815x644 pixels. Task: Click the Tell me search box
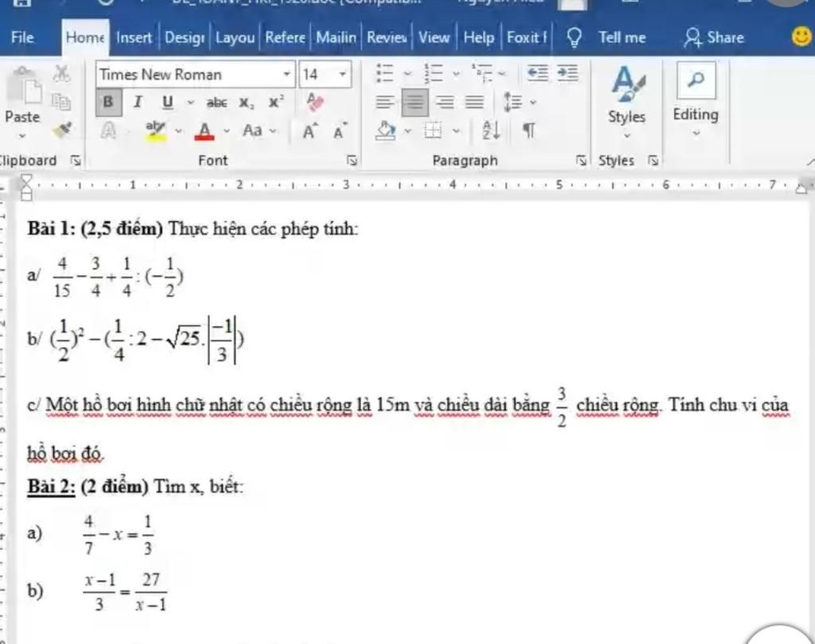point(622,37)
